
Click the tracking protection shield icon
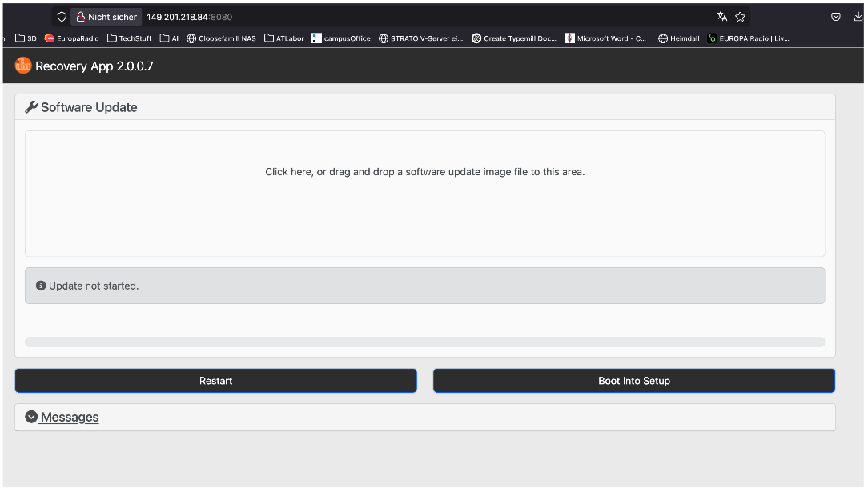62,16
